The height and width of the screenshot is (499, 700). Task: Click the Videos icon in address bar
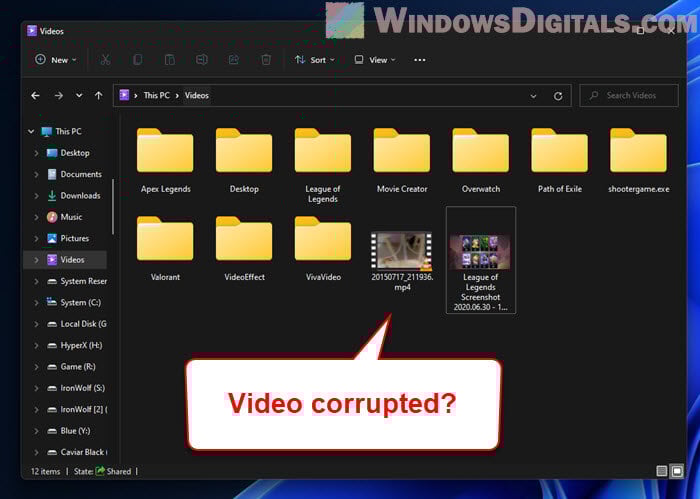124,95
